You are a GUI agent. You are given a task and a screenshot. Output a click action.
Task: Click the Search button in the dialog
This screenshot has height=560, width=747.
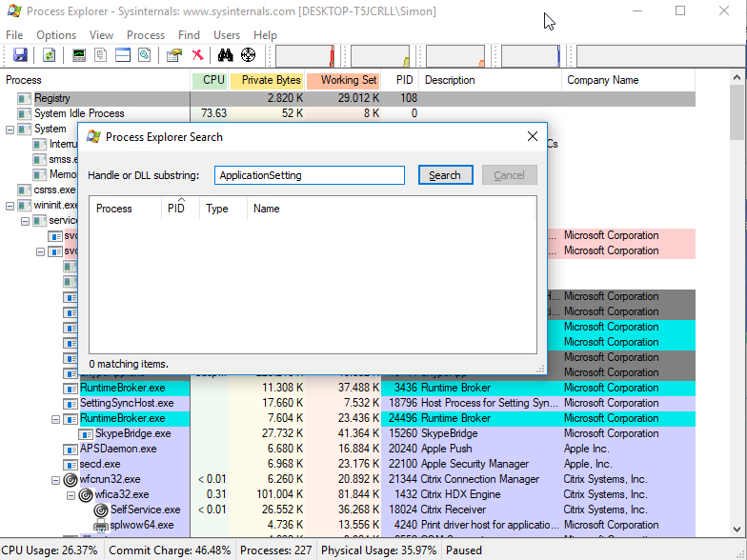pyautogui.click(x=446, y=175)
